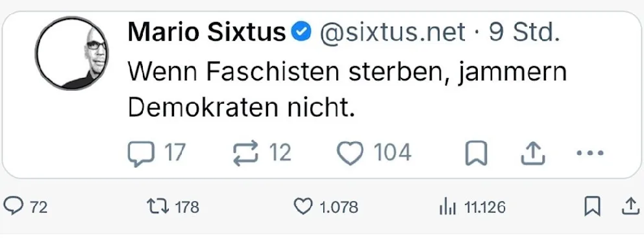Screen dimensions: 644x243
Task: Click the blue verified badge next to Mario Sixtus
Action: pos(301,32)
